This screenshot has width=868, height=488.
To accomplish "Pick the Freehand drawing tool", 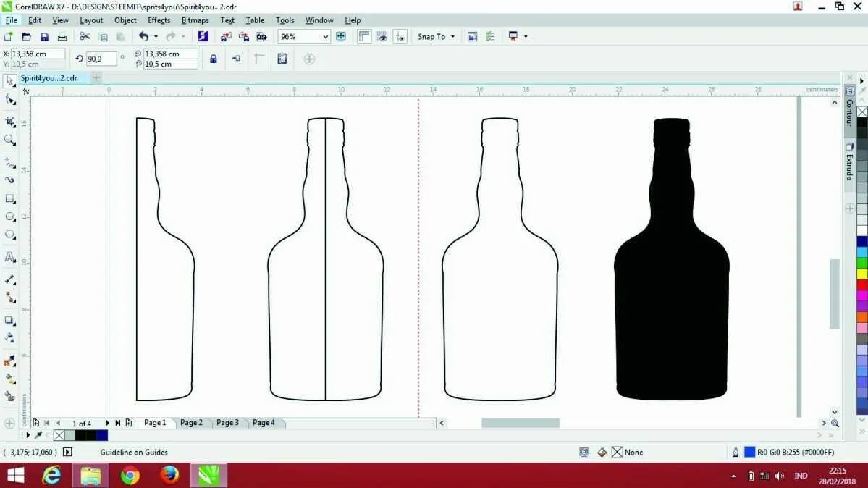I will point(10,162).
